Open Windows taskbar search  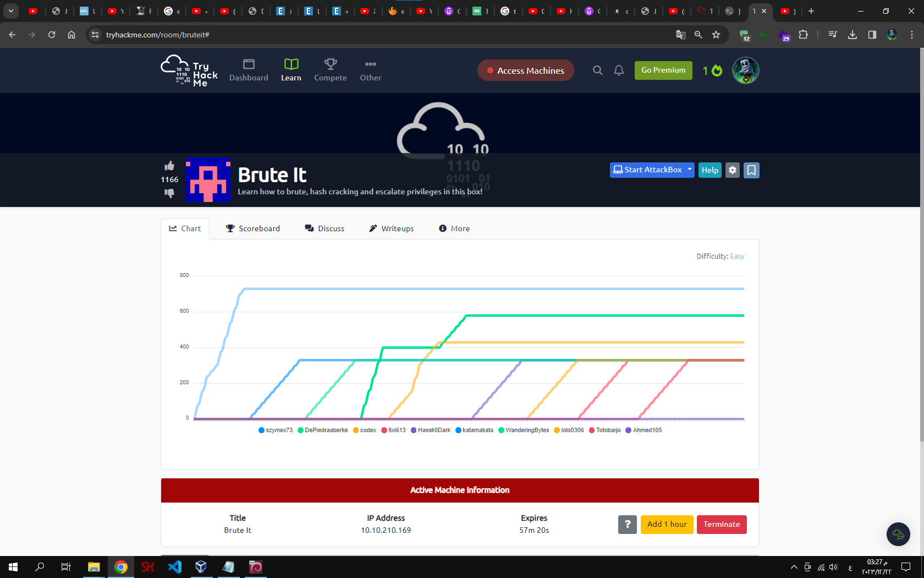point(40,567)
